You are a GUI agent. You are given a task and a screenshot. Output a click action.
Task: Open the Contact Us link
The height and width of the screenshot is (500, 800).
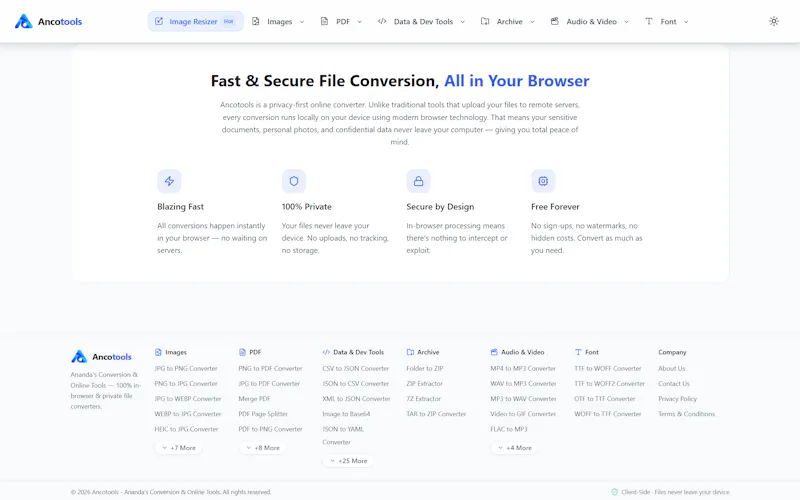673,384
